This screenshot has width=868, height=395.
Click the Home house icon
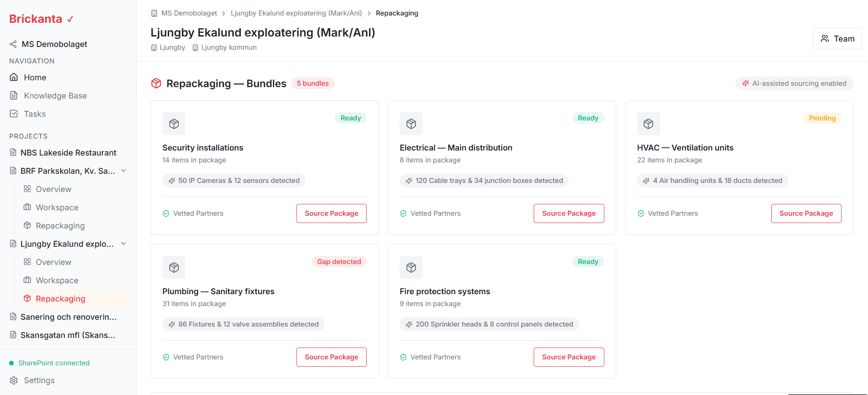tap(14, 78)
